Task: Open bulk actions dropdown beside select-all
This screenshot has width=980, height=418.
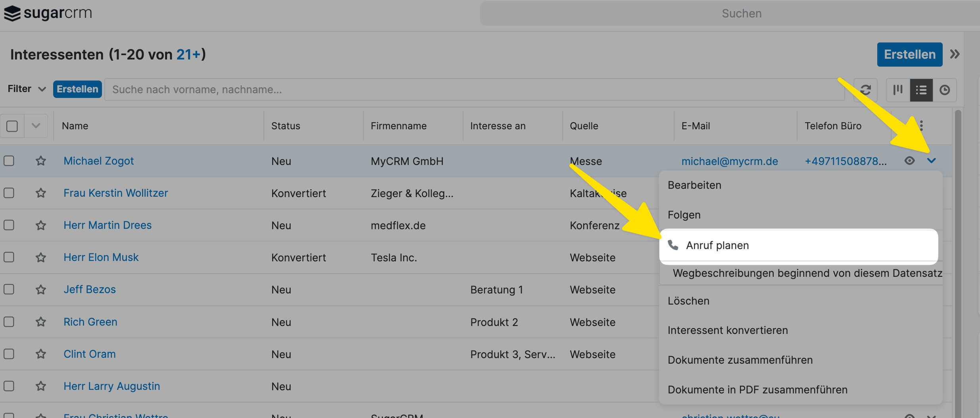Action: tap(36, 126)
